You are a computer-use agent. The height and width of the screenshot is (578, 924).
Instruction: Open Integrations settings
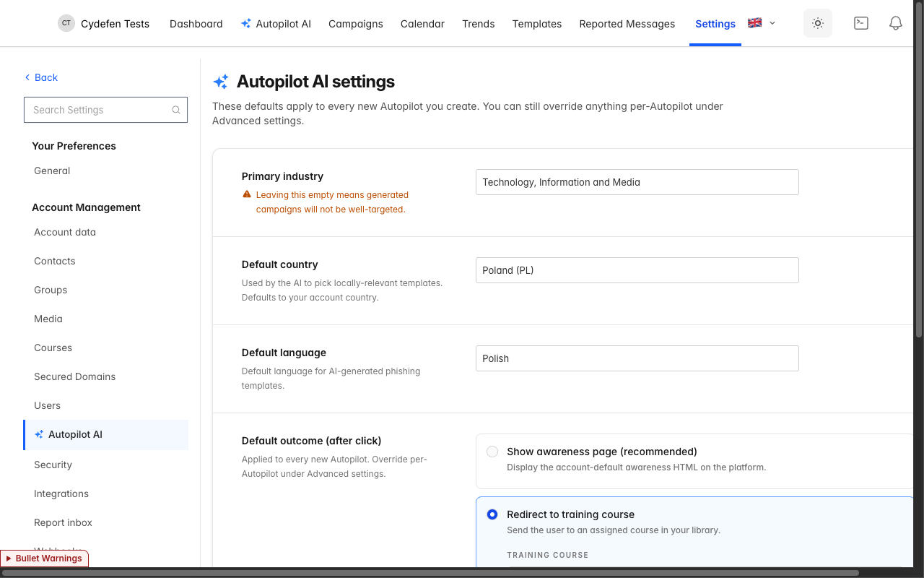(x=61, y=493)
